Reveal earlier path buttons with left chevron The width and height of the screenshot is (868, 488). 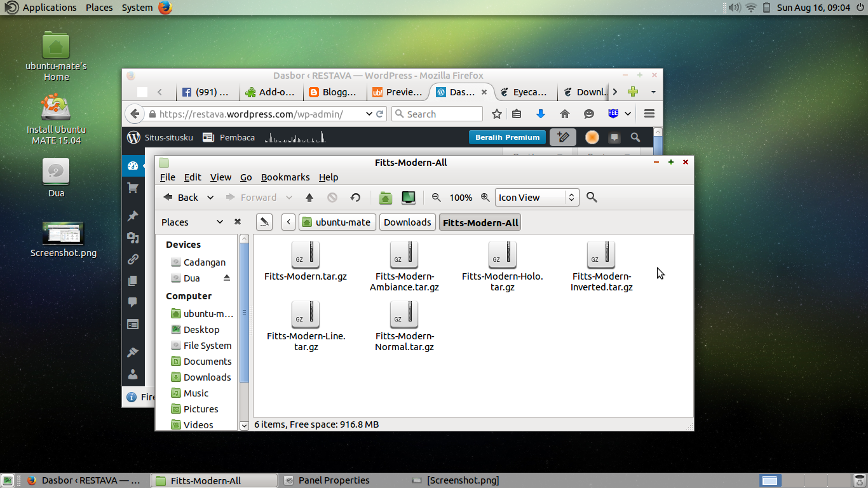click(x=288, y=222)
